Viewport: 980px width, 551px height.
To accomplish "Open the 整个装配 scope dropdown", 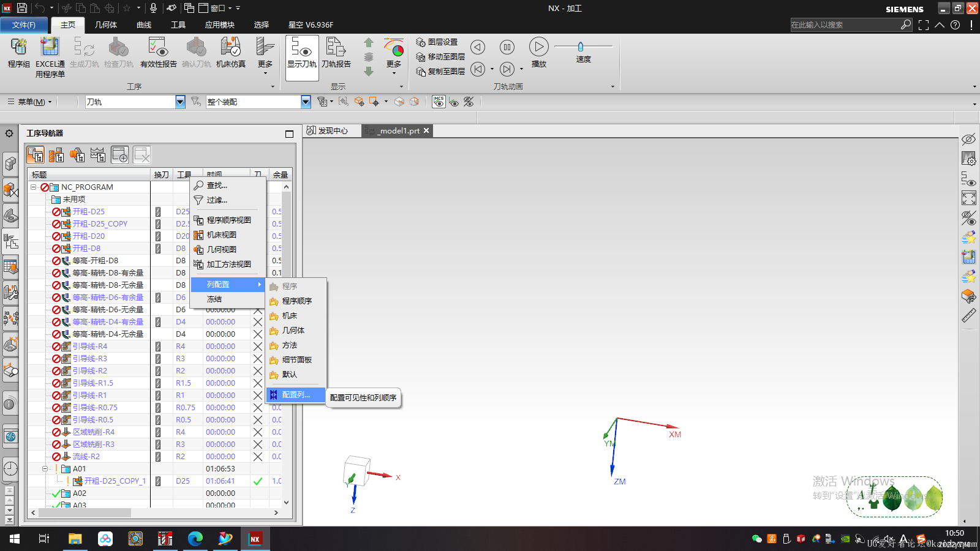I will tap(306, 102).
